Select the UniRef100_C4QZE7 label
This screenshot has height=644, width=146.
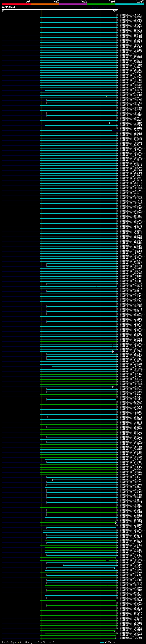pyautogui.click(x=131, y=630)
